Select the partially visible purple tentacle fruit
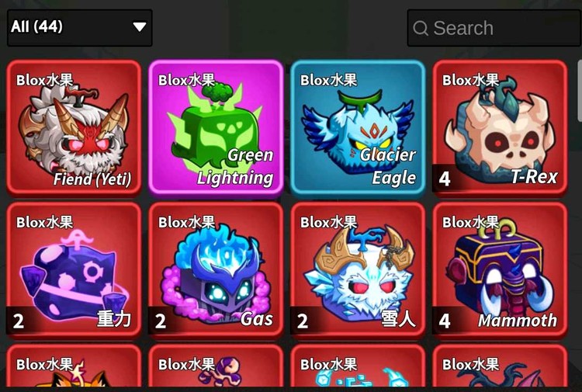 pyautogui.click(x=216, y=366)
